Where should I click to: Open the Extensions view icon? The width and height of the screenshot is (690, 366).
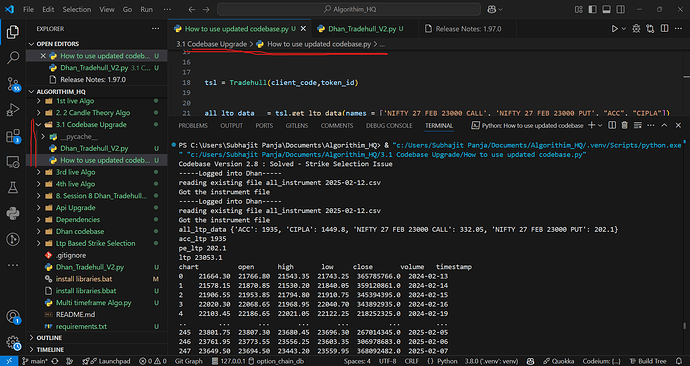[13, 136]
